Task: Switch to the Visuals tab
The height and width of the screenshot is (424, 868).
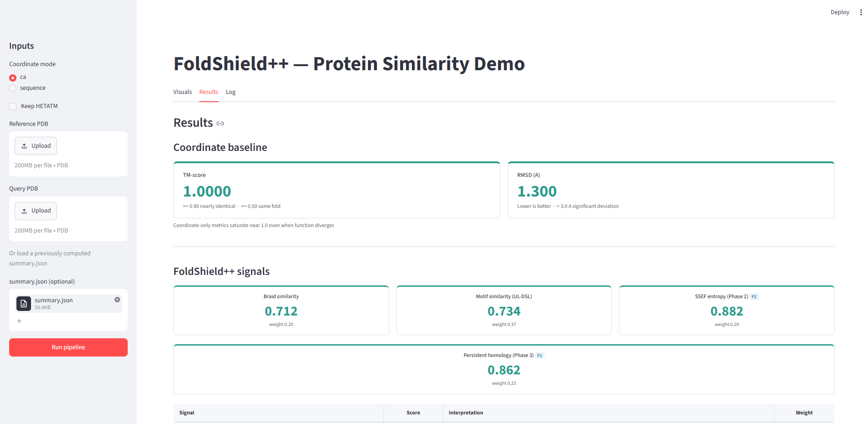Action: pos(182,92)
